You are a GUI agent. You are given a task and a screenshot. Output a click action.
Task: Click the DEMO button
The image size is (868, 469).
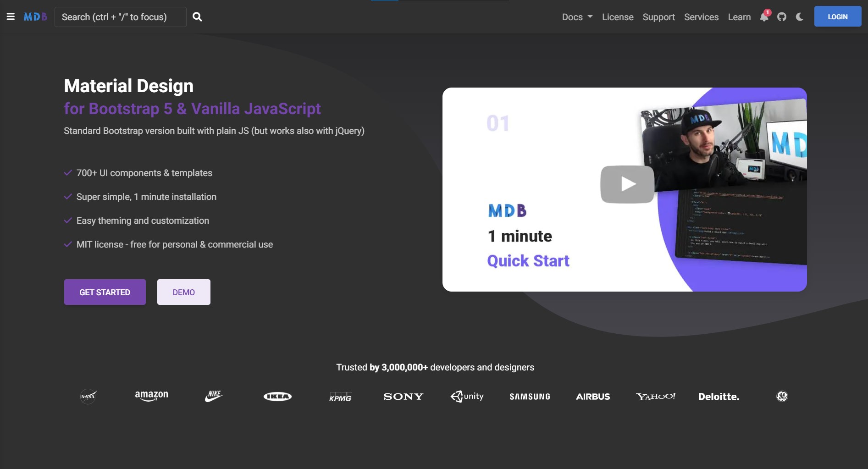pyautogui.click(x=184, y=292)
